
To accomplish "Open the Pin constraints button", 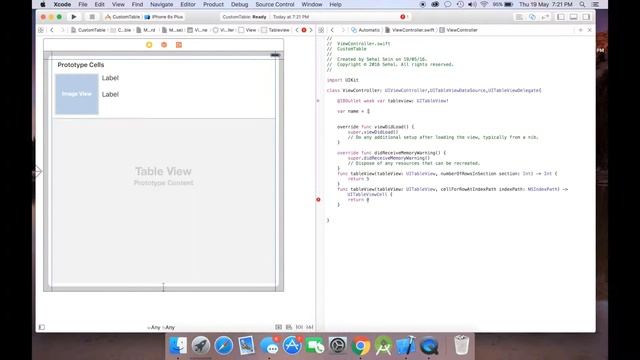I will click(x=299, y=327).
